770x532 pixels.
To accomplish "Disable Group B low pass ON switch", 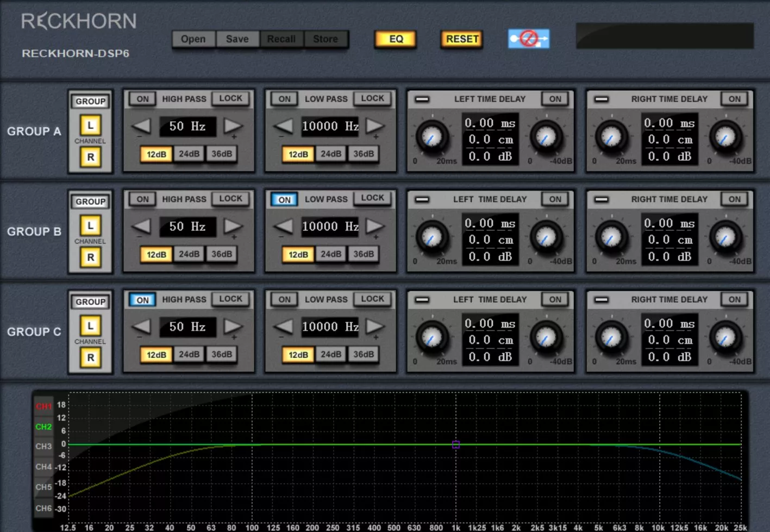I will (285, 199).
